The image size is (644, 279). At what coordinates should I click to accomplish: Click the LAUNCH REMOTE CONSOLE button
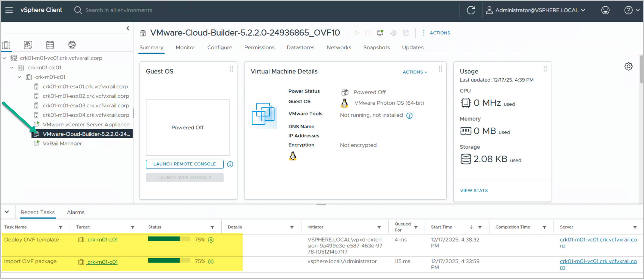click(x=185, y=164)
